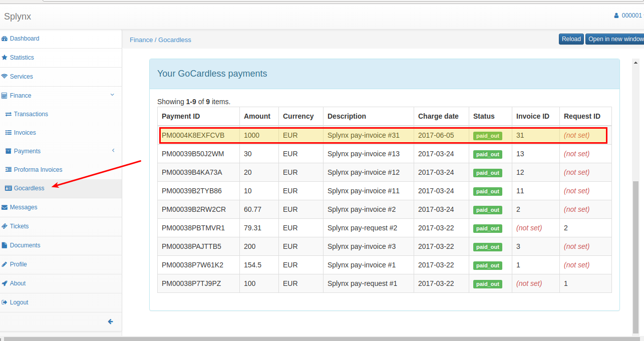Collapse the Finance menu chevron
This screenshot has height=341, width=644.
click(x=112, y=95)
